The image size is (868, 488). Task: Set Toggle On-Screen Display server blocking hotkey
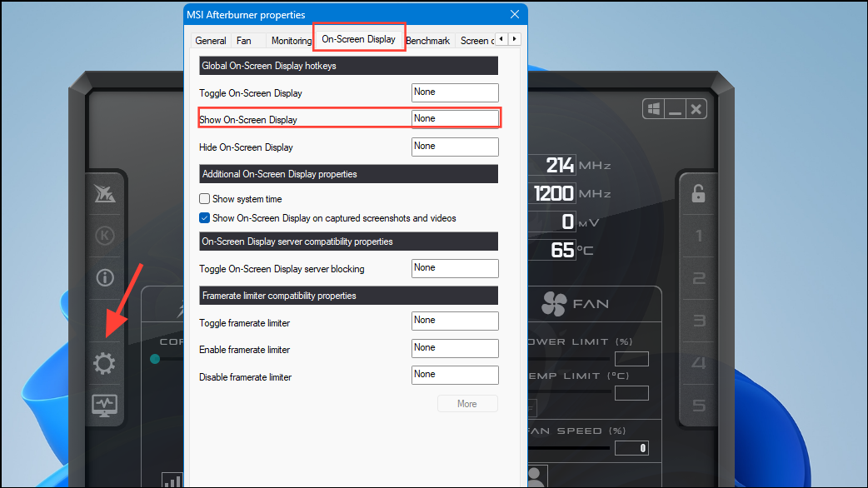pos(455,268)
